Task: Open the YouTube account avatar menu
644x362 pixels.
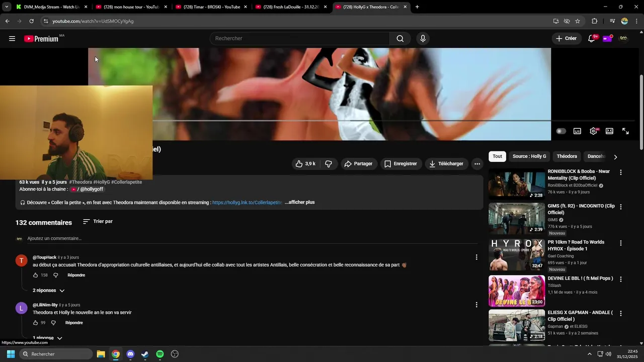Action: click(624, 39)
